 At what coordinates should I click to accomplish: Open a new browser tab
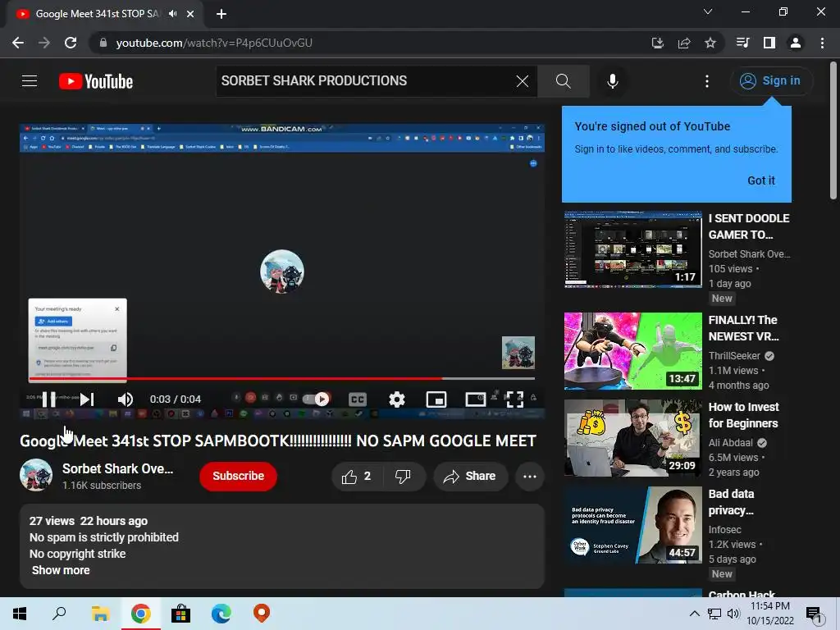click(x=221, y=14)
